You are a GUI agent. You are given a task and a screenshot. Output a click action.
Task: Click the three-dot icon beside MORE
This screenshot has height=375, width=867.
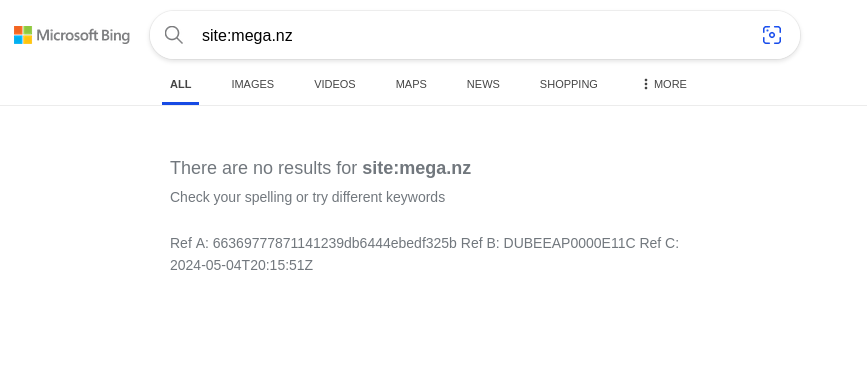pos(645,84)
